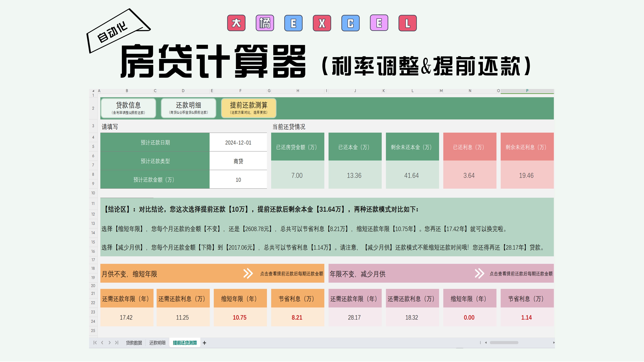Click the horizontal scrollbar thumb
644x362 pixels.
[x=504, y=342]
